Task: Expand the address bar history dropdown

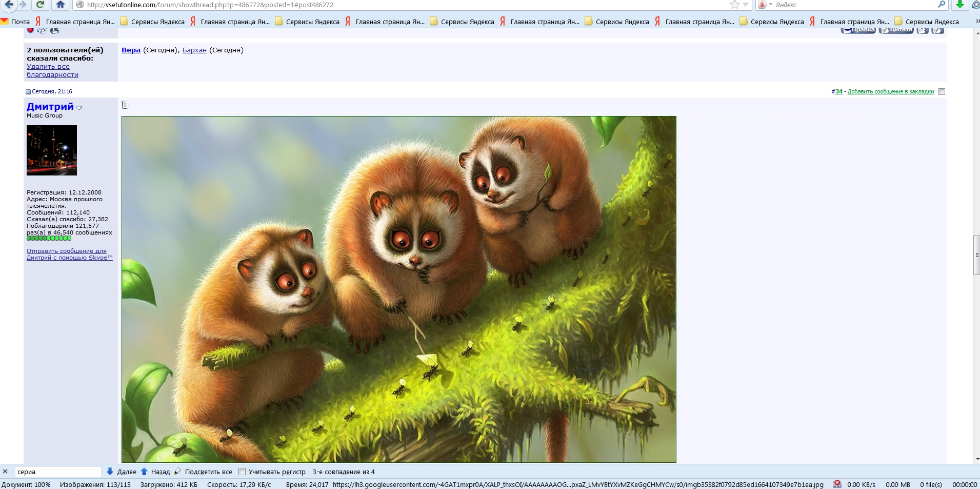Action: pos(746,5)
